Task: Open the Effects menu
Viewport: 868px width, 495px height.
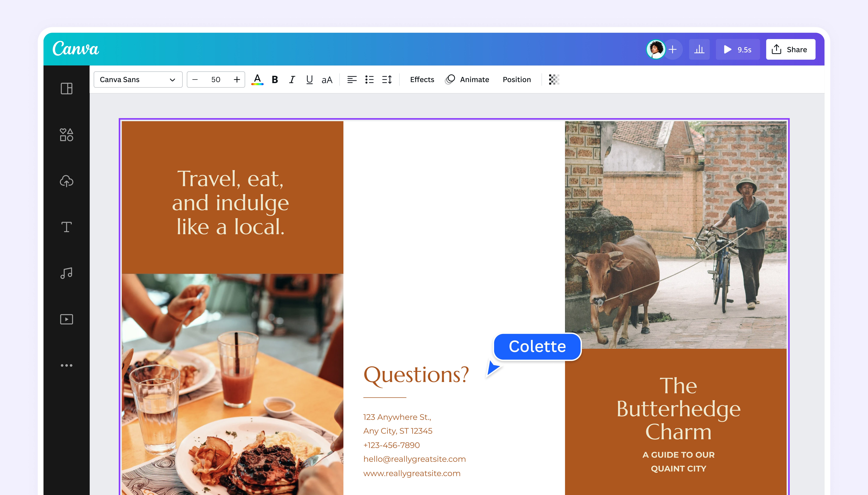Action: 422,80
